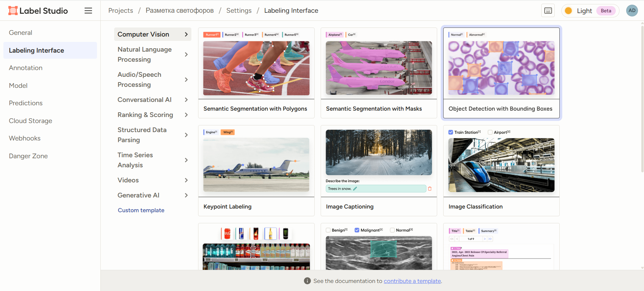Screen dimensions: 644x291
Task: Follow the contribute a template link
Action: click(412, 281)
